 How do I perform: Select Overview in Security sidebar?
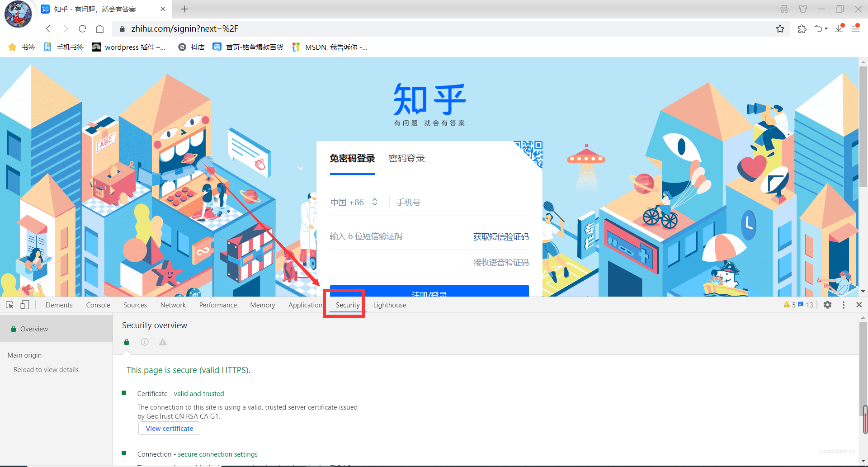pyautogui.click(x=56, y=329)
